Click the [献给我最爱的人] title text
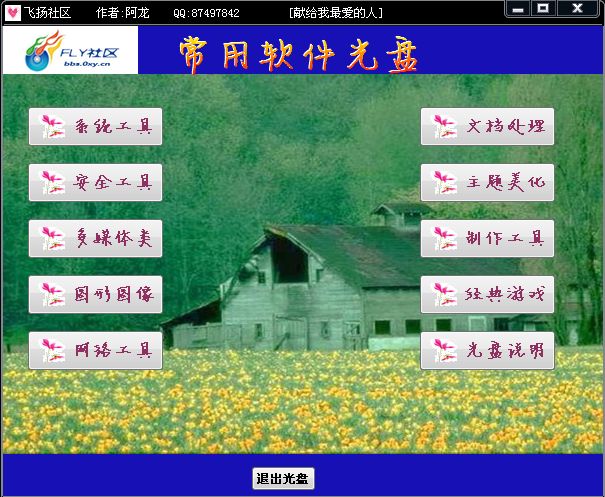 point(336,13)
